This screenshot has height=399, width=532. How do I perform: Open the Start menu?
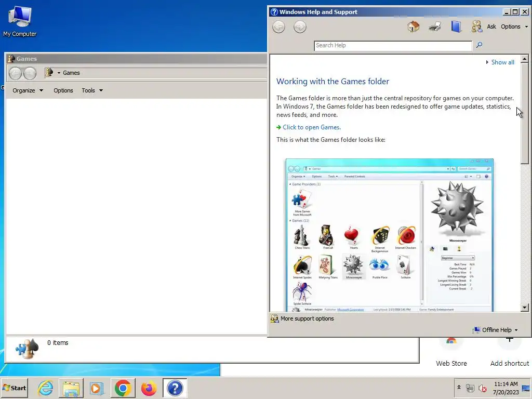pos(14,388)
